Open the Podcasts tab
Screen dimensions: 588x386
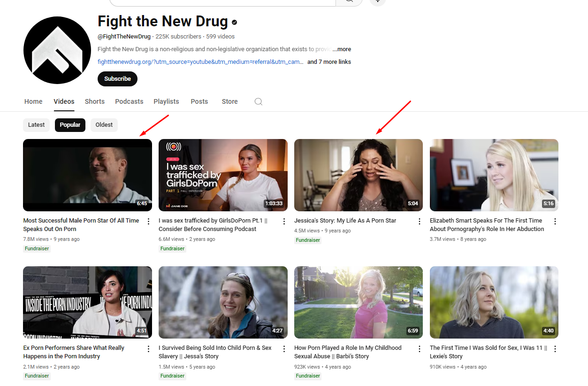pos(129,101)
